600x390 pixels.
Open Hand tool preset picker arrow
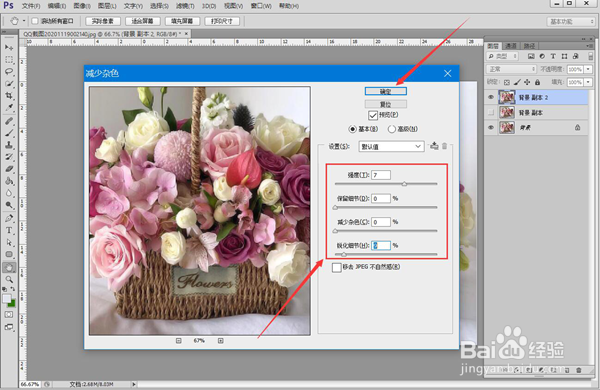point(24,21)
